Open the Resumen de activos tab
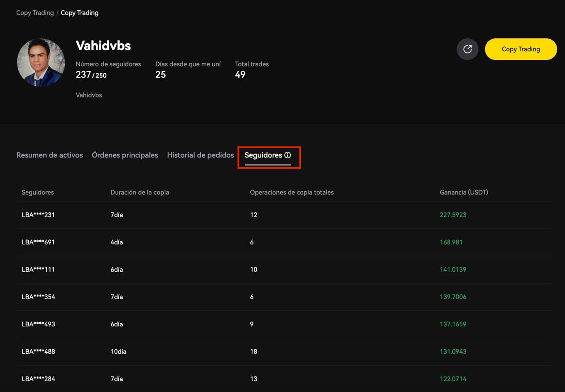This screenshot has width=565, height=392. pyautogui.click(x=49, y=155)
